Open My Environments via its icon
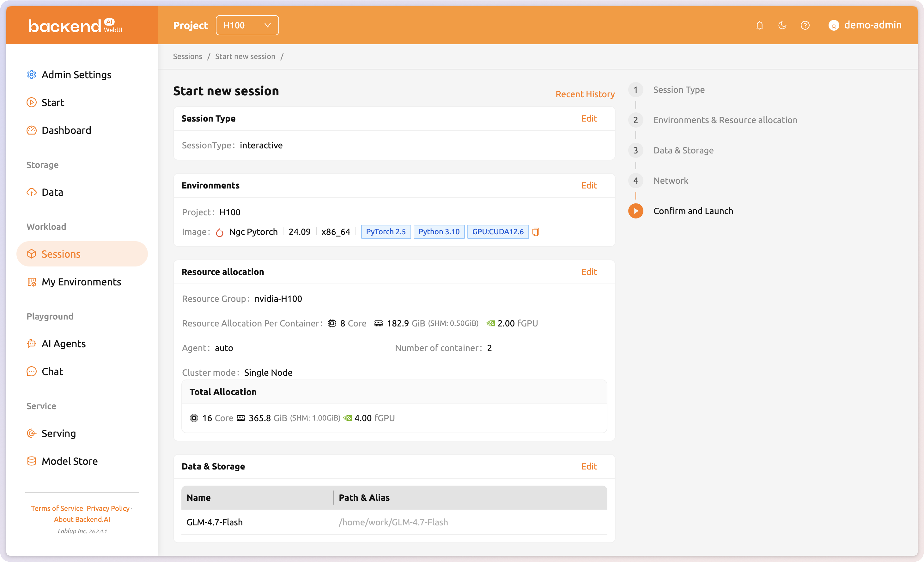The width and height of the screenshot is (924, 562). tap(32, 282)
